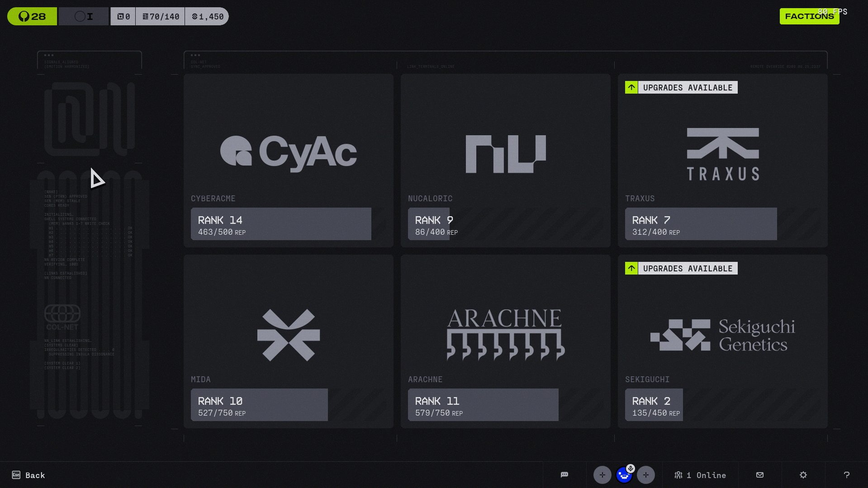The width and height of the screenshot is (868, 488).
Task: Open the Arachne faction logo
Action: click(505, 335)
